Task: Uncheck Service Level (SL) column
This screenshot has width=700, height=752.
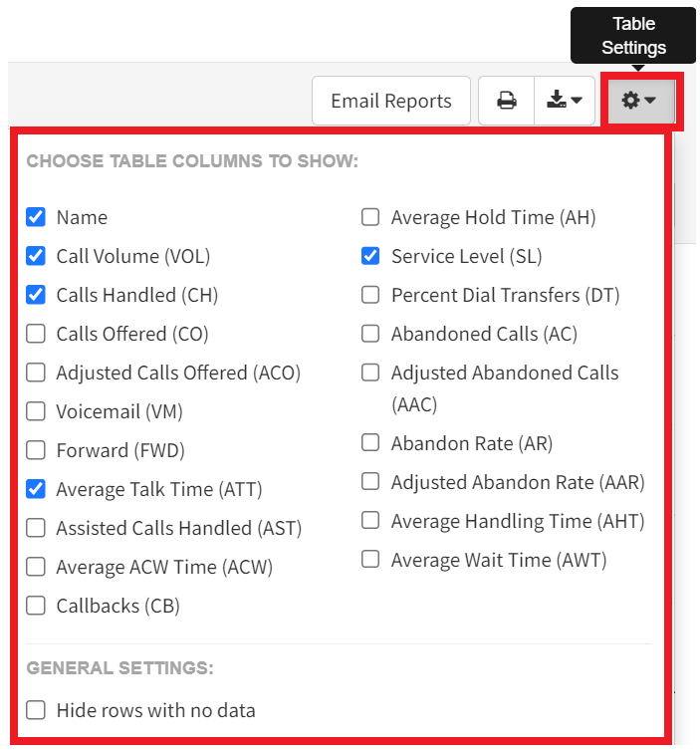Action: point(370,256)
